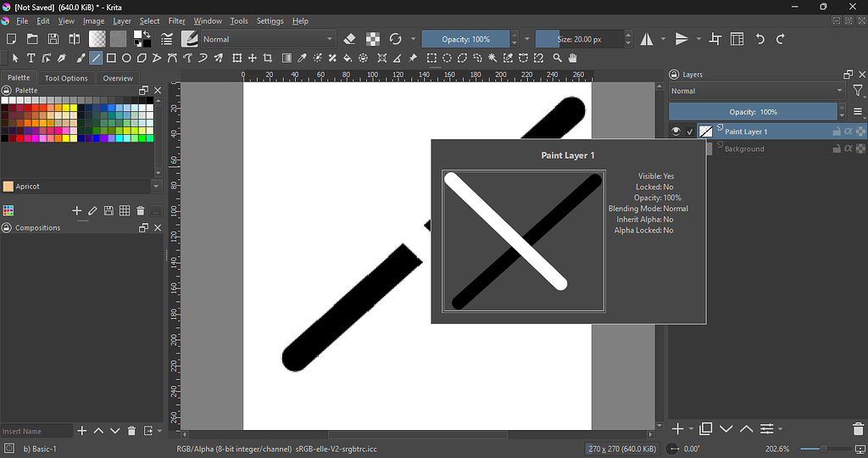868x458 pixels.
Task: Toggle alpha inheritance on Paint Layer 1
Action: [848, 131]
